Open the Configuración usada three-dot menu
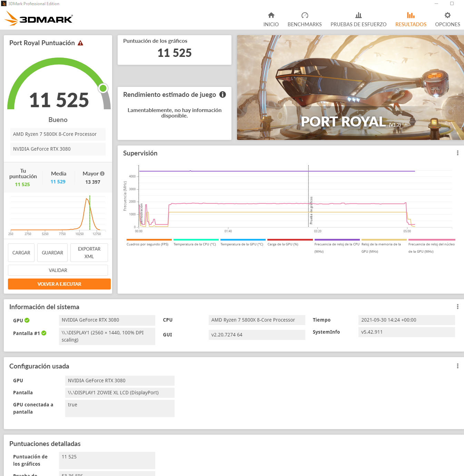This screenshot has width=464, height=476. tap(457, 366)
